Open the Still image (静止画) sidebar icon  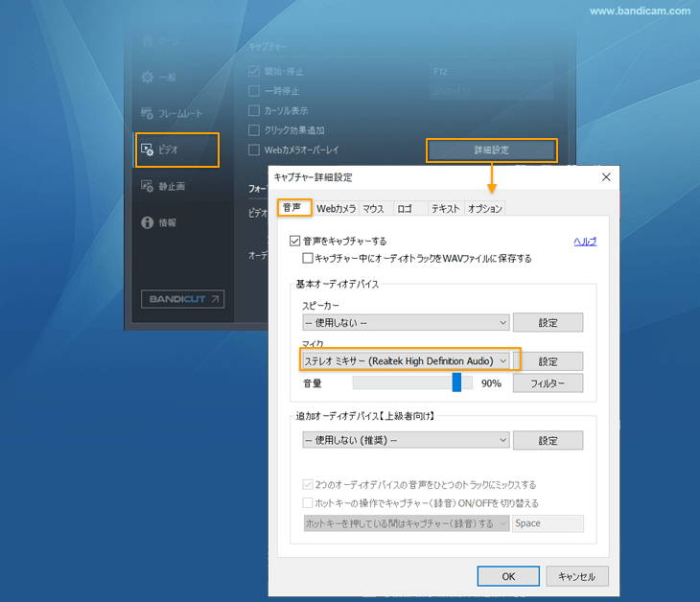147,186
